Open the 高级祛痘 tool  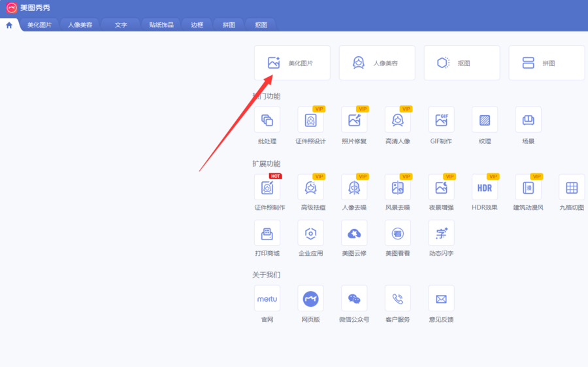[x=310, y=187]
